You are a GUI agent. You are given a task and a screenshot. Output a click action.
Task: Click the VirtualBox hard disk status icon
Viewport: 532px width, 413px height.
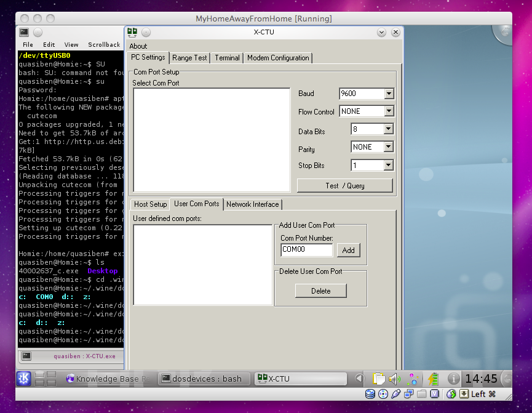point(370,394)
